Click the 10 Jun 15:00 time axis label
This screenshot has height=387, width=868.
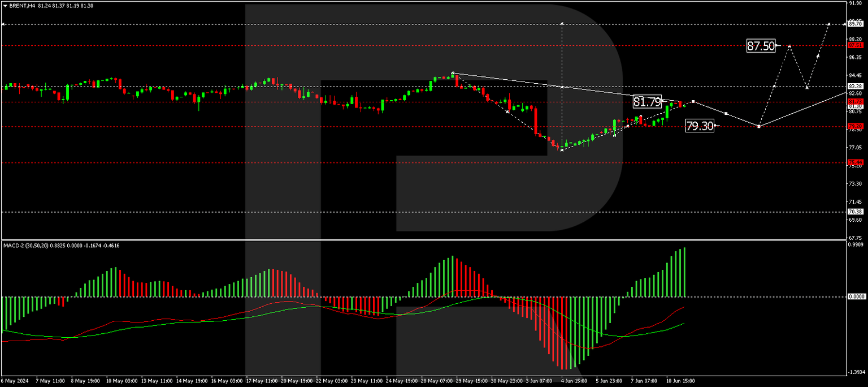pyautogui.click(x=681, y=381)
